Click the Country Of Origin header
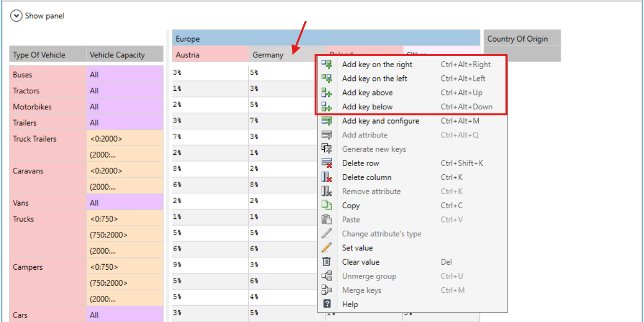Screen dimensions: 644x322 click(x=522, y=38)
